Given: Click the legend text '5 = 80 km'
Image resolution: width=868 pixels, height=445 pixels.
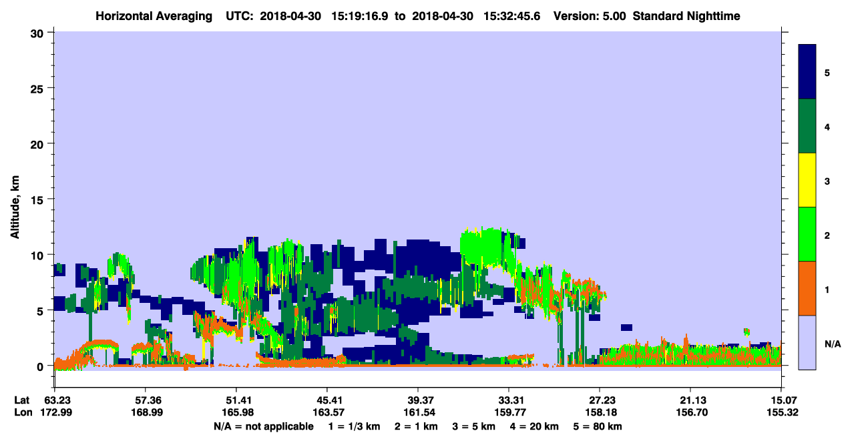Looking at the screenshot, I should [x=598, y=426].
